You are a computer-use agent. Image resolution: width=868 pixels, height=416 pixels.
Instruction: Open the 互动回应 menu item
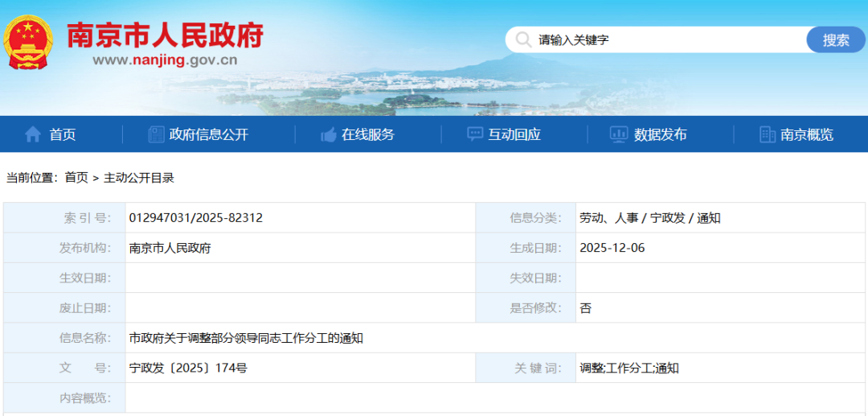tap(514, 134)
